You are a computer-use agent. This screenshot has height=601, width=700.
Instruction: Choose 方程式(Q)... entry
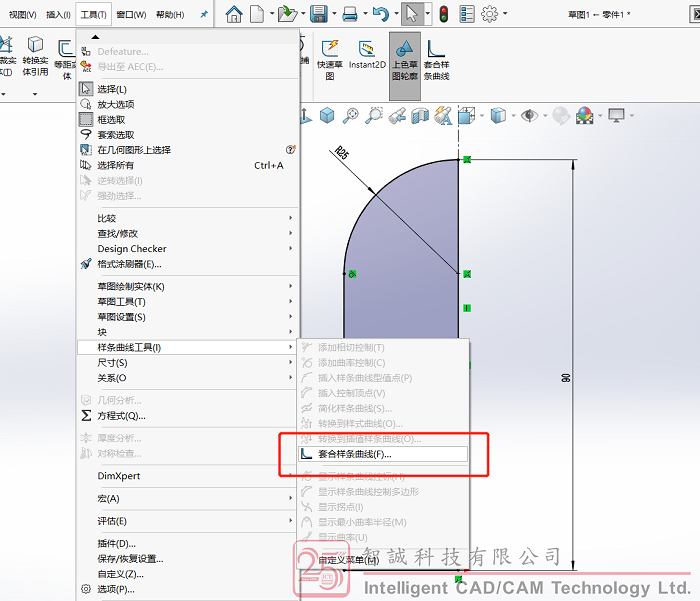[x=188, y=416]
